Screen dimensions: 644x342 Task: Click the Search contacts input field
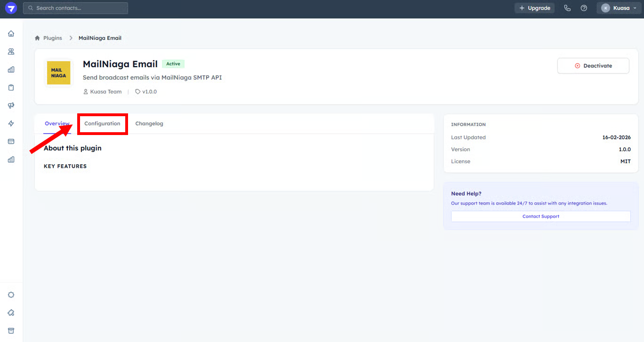point(75,8)
